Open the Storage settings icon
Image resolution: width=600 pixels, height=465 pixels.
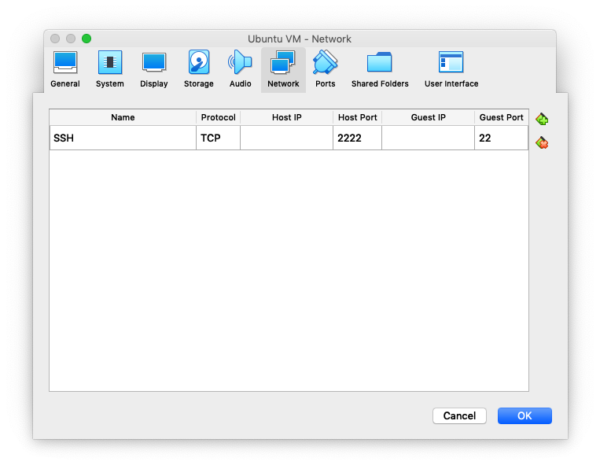tap(199, 70)
